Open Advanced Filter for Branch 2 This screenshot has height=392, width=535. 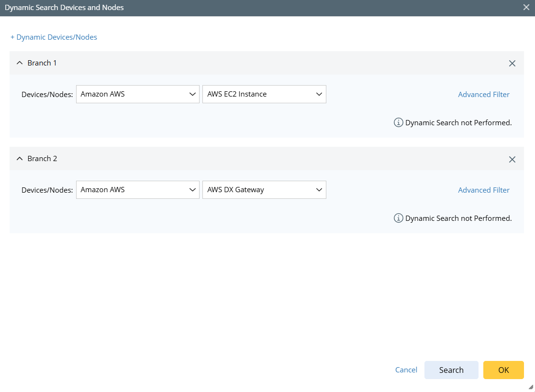[x=484, y=190]
